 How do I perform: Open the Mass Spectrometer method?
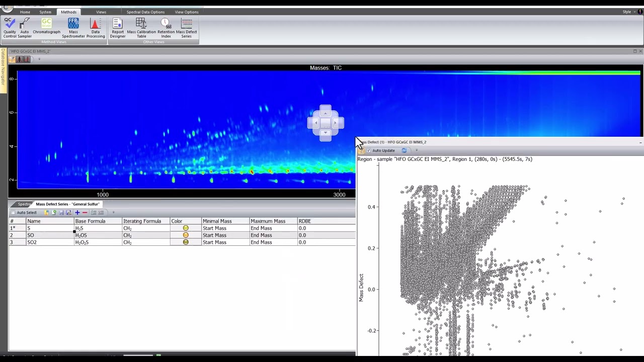click(73, 28)
